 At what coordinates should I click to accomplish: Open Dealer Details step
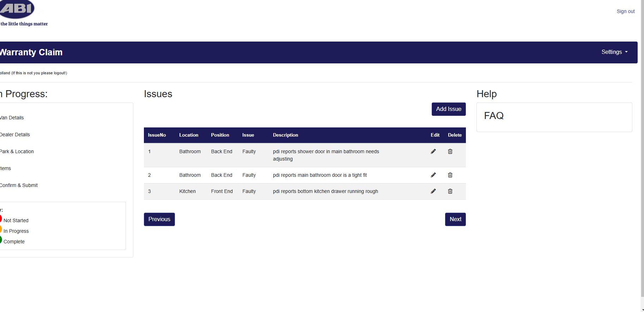tap(15, 135)
